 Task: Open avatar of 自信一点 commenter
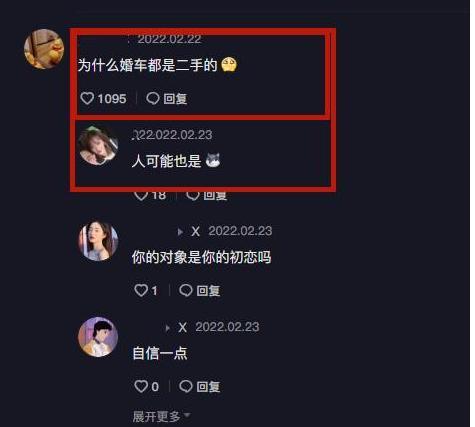[x=98, y=337]
